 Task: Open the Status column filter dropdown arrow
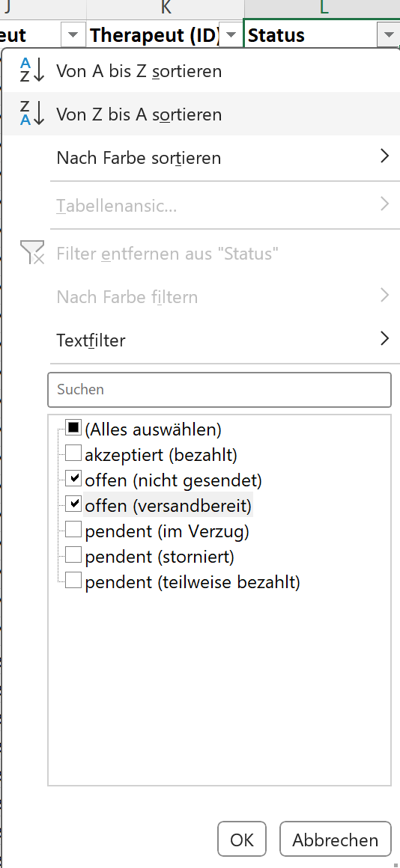[x=388, y=35]
